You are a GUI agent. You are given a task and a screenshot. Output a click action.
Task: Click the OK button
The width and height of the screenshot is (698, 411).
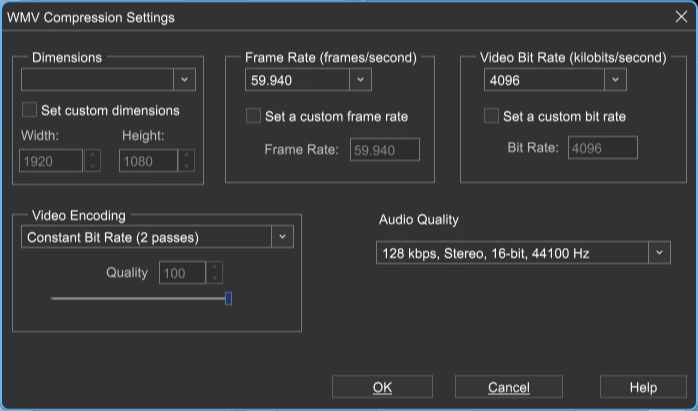click(382, 387)
